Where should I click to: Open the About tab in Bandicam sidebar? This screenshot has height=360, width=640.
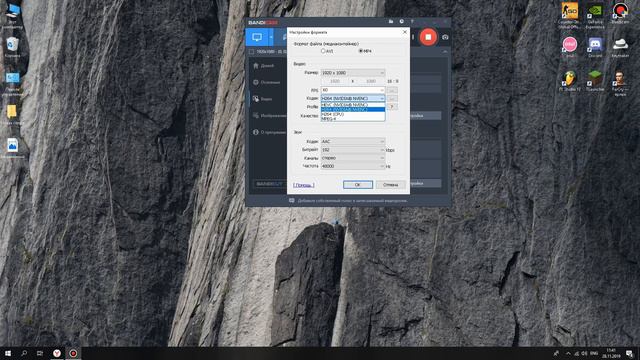pyautogui.click(x=269, y=132)
